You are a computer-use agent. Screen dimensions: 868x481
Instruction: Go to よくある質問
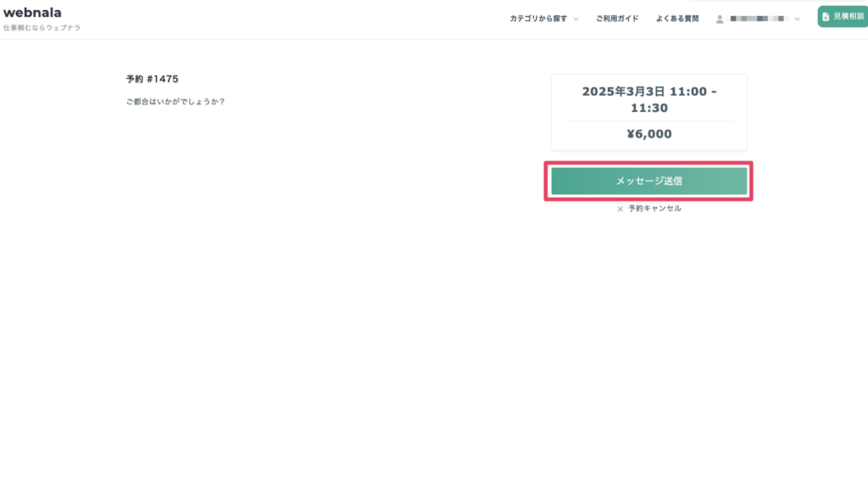[x=677, y=19]
